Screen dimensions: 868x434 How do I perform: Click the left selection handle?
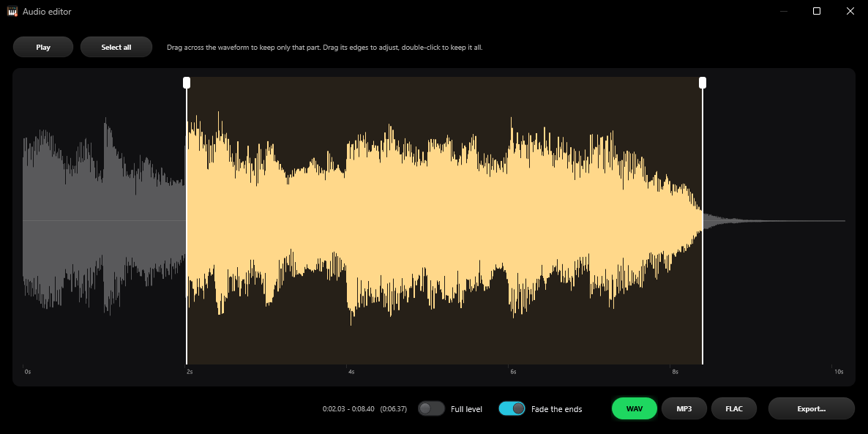187,83
